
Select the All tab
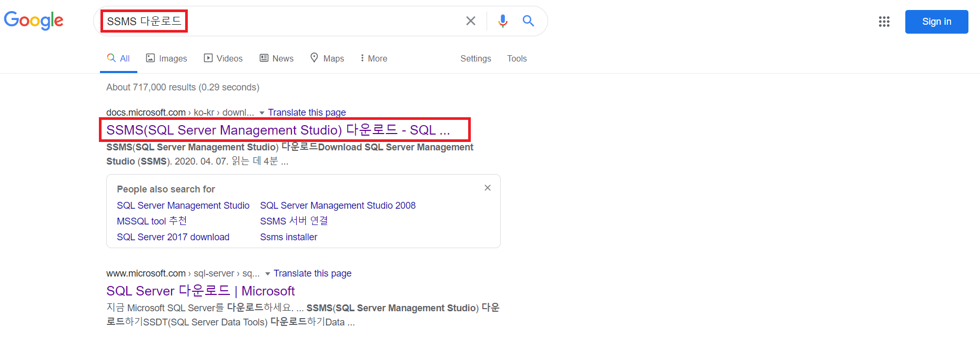pos(119,58)
